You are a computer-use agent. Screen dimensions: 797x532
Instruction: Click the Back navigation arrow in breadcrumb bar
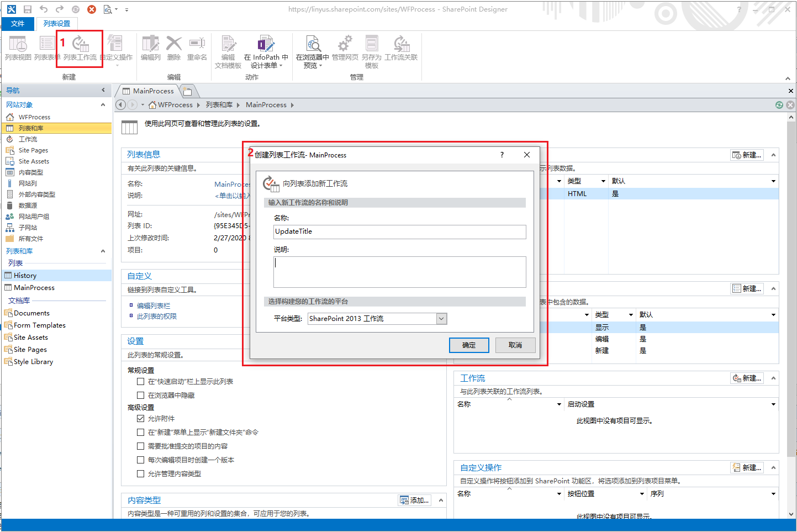[121, 105]
